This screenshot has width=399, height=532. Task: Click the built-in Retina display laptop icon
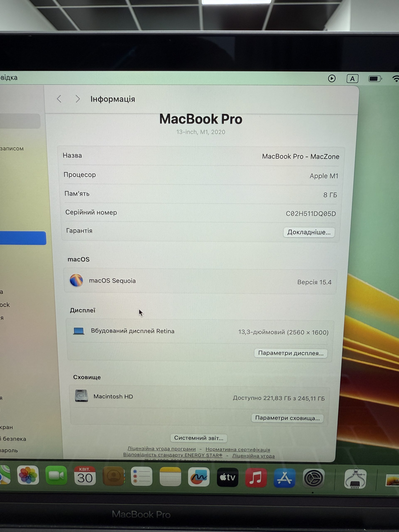(79, 331)
